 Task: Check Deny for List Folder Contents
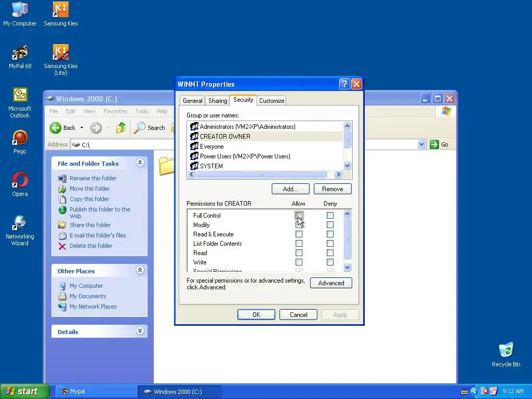pos(330,244)
